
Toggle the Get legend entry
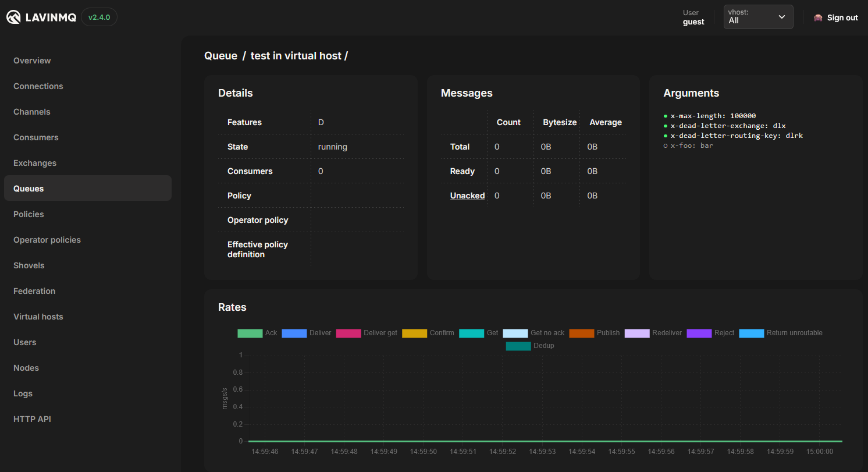pyautogui.click(x=478, y=333)
